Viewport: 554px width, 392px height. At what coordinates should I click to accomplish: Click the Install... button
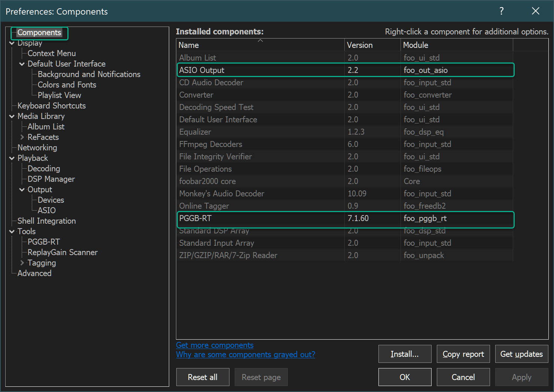point(405,354)
